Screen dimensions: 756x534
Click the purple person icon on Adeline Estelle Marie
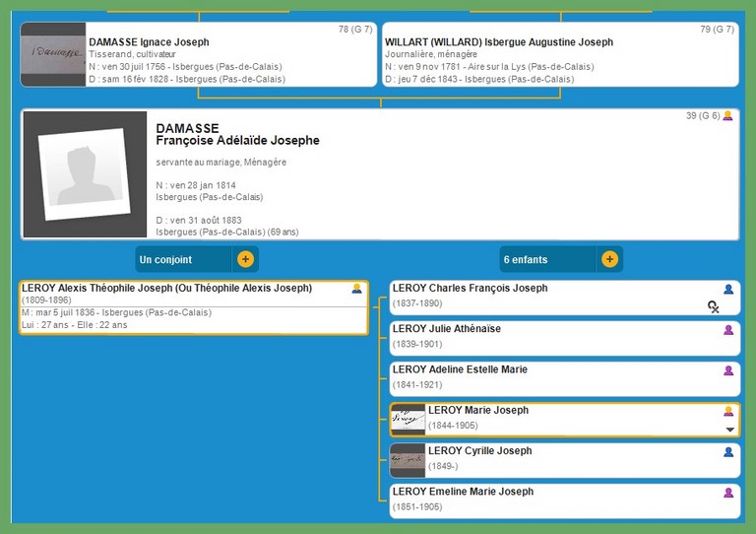pos(728,371)
